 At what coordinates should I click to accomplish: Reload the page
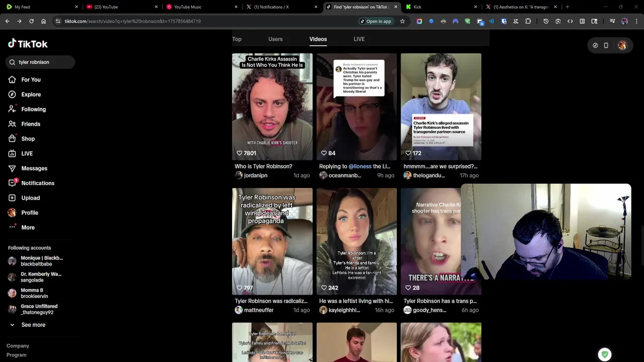tap(31, 21)
